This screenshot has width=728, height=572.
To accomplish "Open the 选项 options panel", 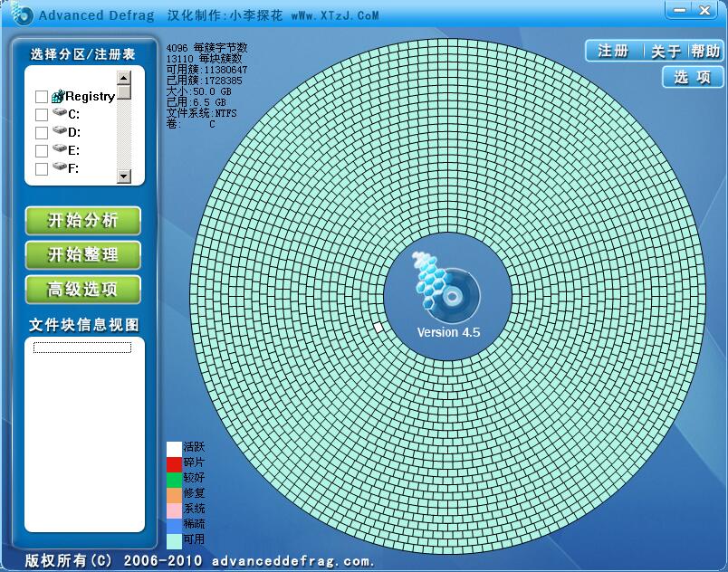I will click(694, 77).
